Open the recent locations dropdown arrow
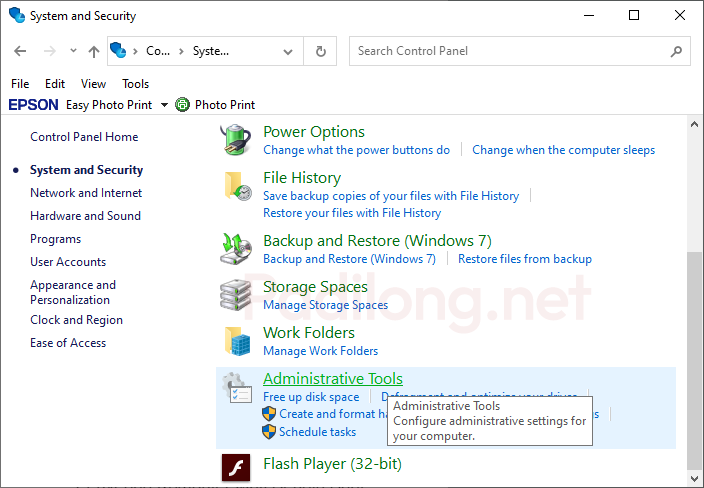The image size is (704, 488). 73,51
